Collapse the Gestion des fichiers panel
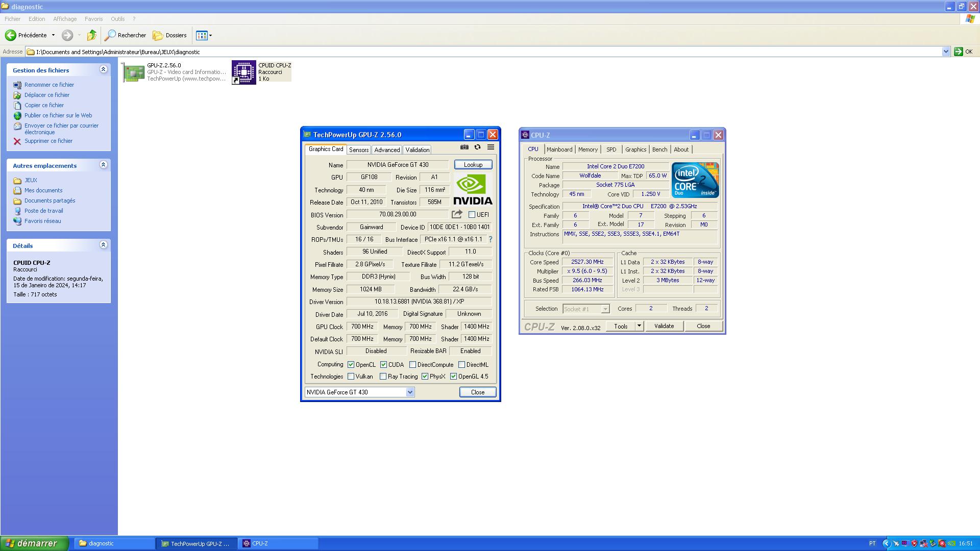Viewport: 980px width, 551px height. point(103,69)
